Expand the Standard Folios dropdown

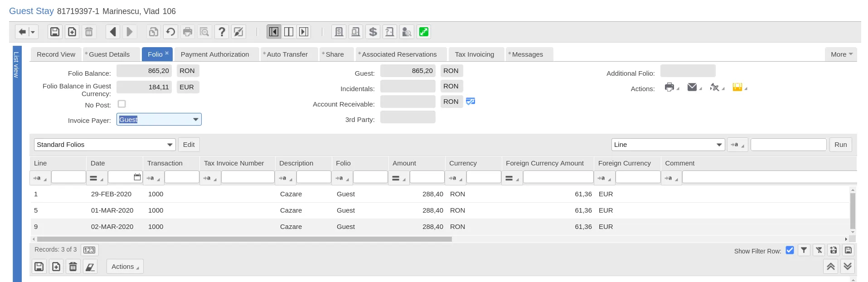tap(105, 145)
